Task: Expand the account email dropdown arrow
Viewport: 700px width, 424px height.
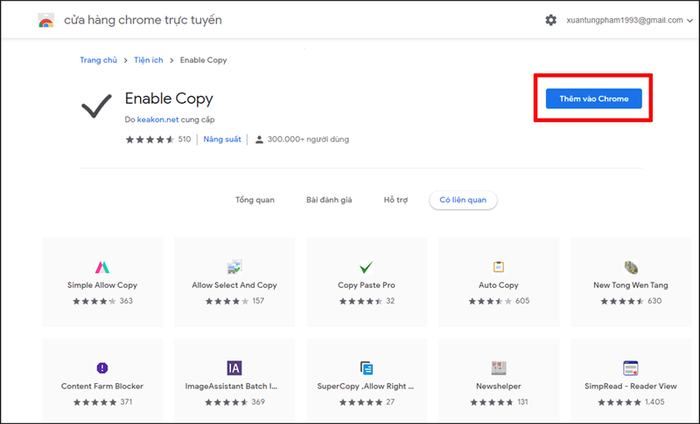Action: click(x=690, y=21)
